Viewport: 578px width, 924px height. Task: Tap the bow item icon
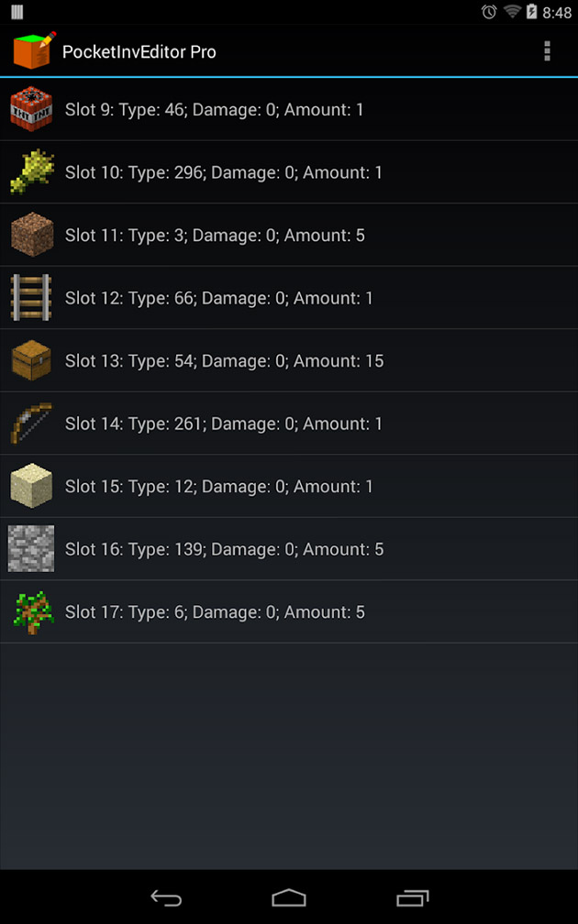31,423
